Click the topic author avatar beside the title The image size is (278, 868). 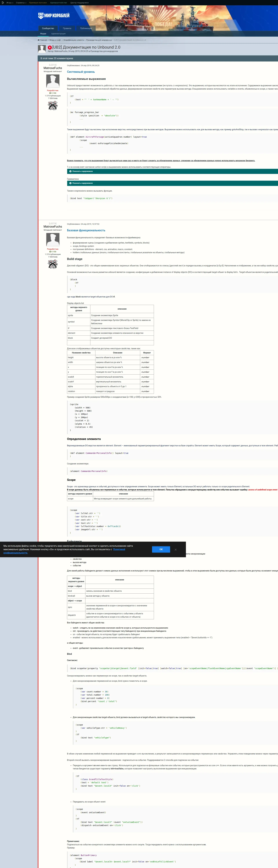coord(42,49)
